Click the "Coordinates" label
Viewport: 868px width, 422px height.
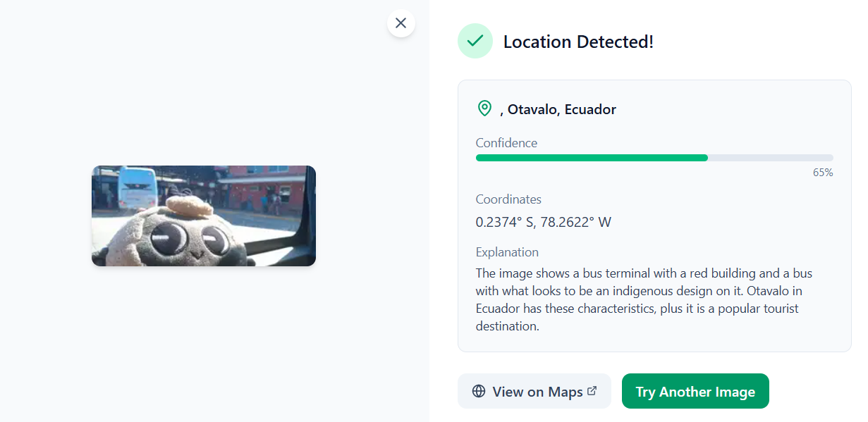[x=508, y=199]
